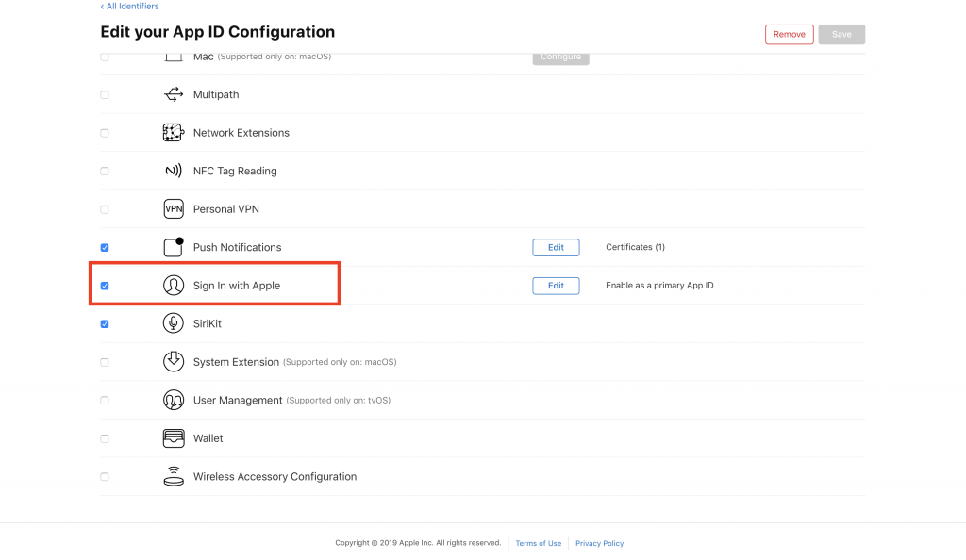Edit Push Notifications certificates
Viewport: 966px width, 560px height.
(x=556, y=247)
